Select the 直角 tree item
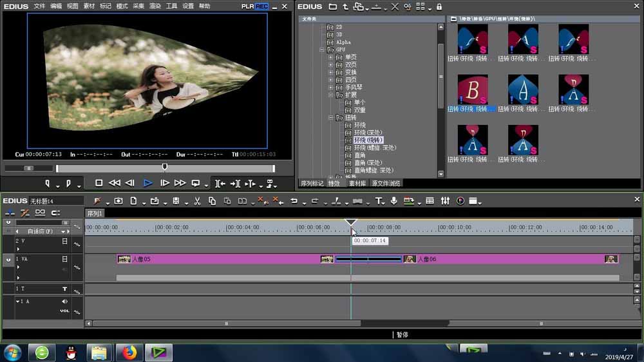This screenshot has height=362, width=644. (360, 155)
